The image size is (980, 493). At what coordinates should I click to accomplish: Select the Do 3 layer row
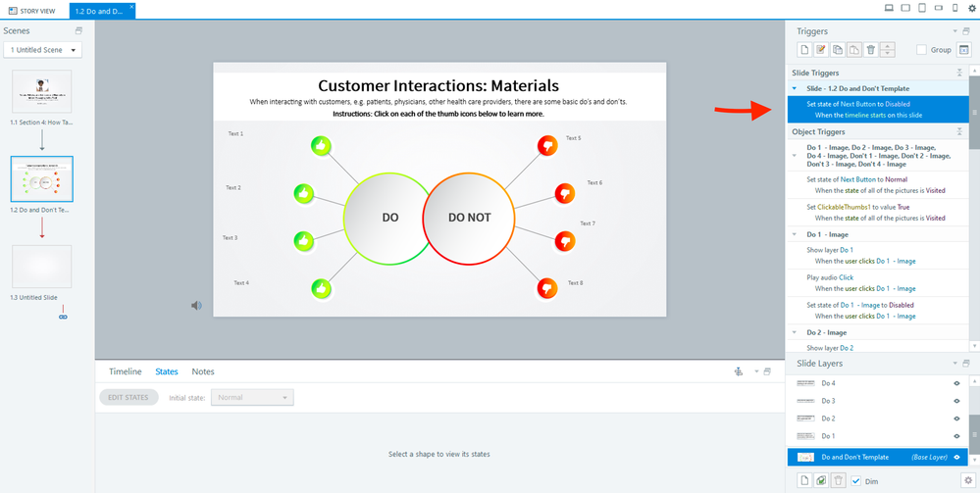(878, 401)
